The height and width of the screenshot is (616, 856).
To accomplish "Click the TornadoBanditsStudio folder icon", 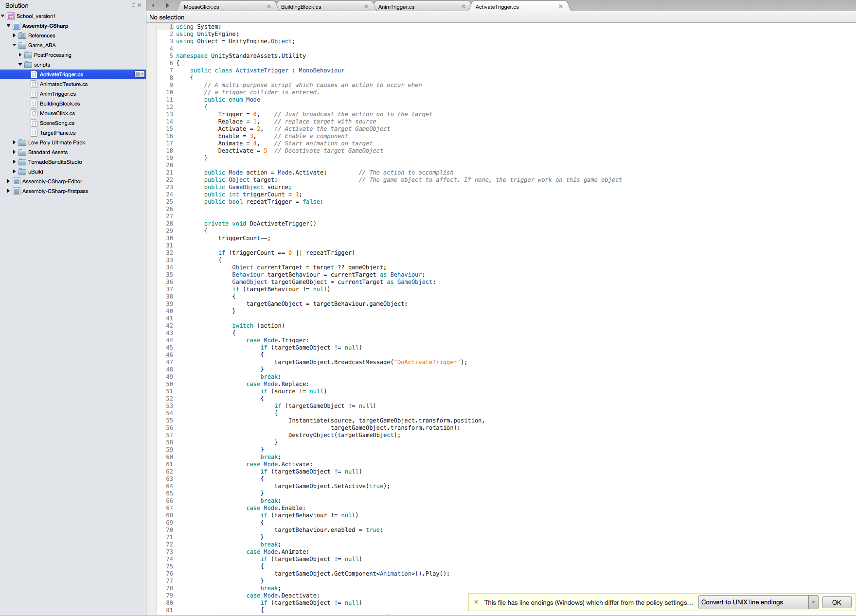I will [22, 162].
